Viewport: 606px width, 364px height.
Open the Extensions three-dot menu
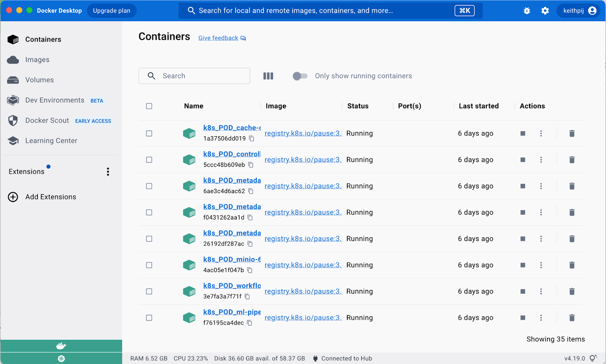108,172
